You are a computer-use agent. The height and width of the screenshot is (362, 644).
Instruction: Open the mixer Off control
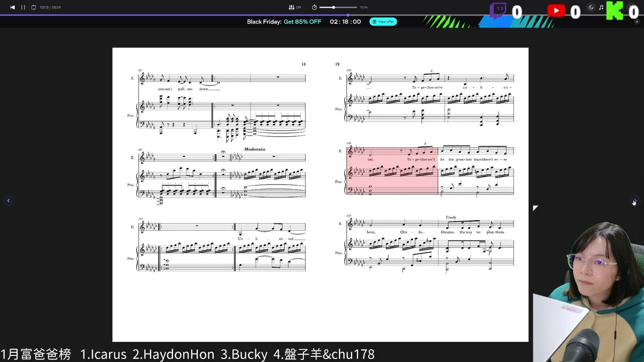295,8
